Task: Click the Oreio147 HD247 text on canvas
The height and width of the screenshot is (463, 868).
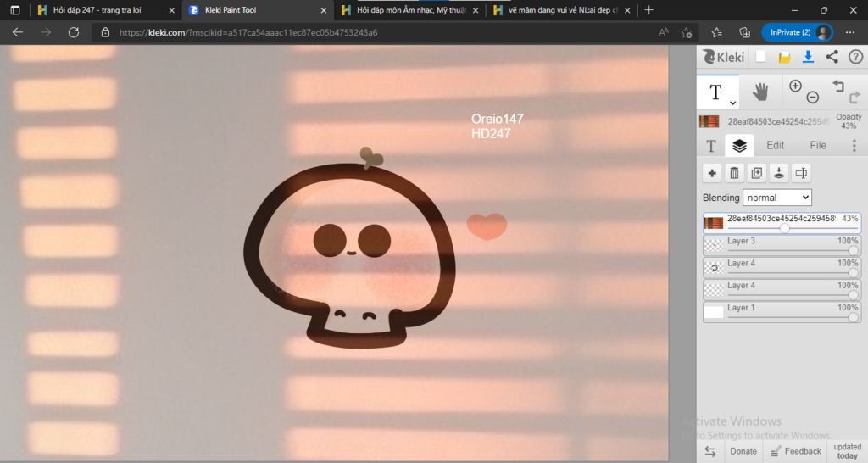Action: (497, 126)
